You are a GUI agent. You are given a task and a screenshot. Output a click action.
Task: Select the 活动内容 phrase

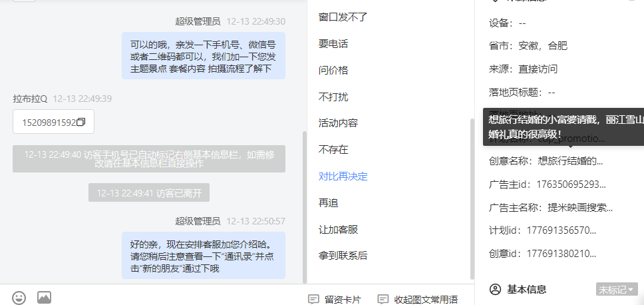pyautogui.click(x=338, y=123)
